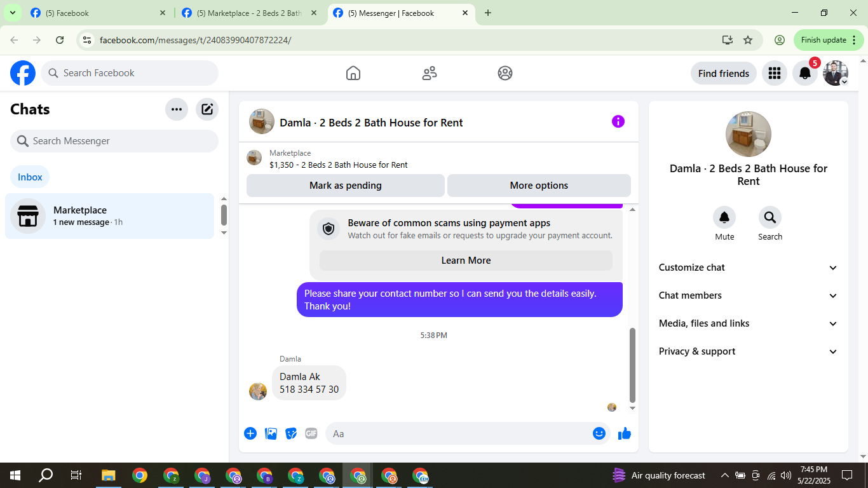Open File Explorer from the taskbar
The width and height of the screenshot is (868, 488).
(x=109, y=475)
